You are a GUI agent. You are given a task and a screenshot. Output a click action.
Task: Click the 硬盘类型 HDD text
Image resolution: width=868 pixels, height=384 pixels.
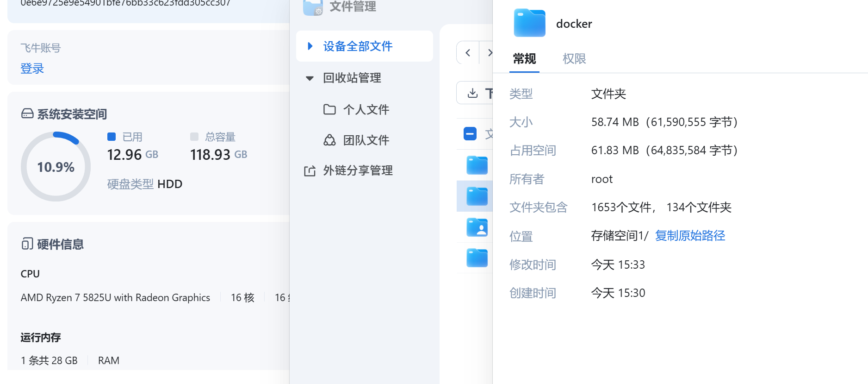pyautogui.click(x=145, y=184)
